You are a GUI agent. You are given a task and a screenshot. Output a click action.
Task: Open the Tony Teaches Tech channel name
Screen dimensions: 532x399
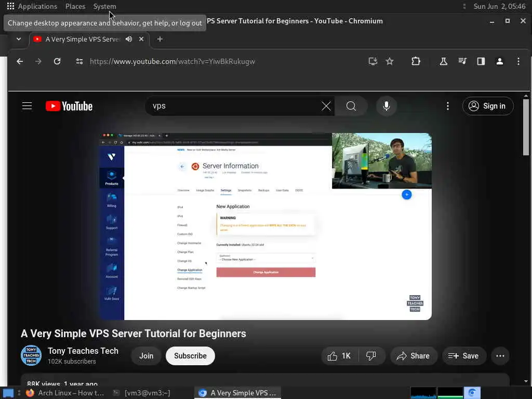(x=83, y=351)
